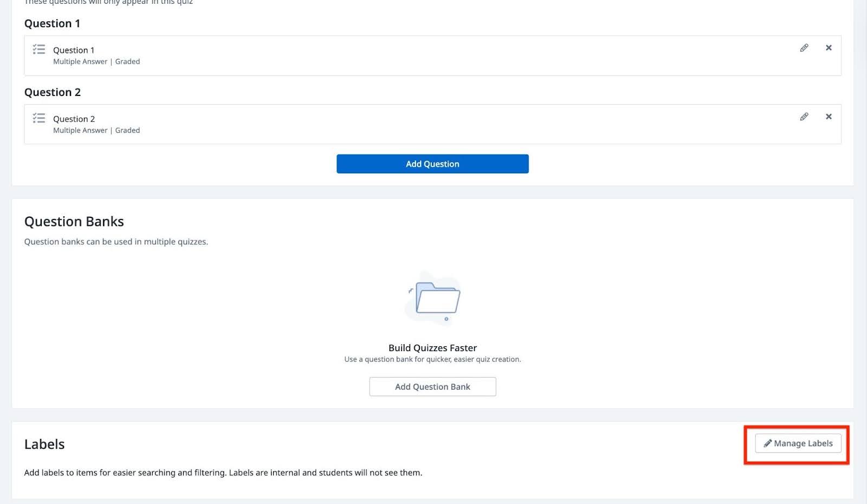The image size is (867, 504).
Task: Click the Question 1 section heading
Action: [x=52, y=23]
